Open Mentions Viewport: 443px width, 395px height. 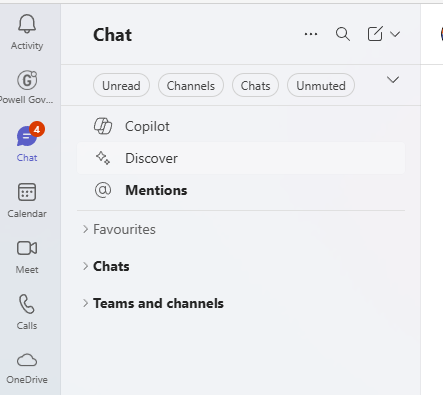click(x=241, y=190)
